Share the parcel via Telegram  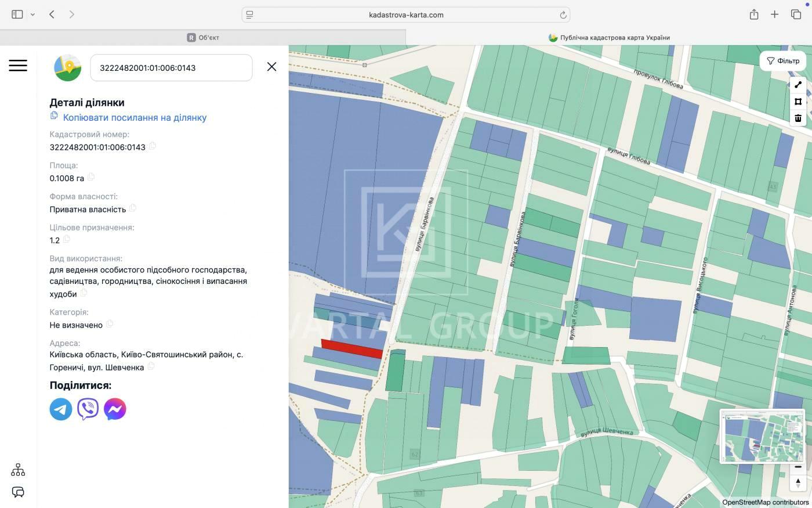(x=61, y=409)
